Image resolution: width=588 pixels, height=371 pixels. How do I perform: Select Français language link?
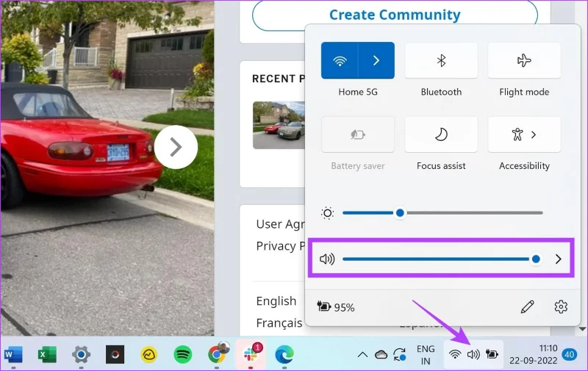tap(279, 323)
